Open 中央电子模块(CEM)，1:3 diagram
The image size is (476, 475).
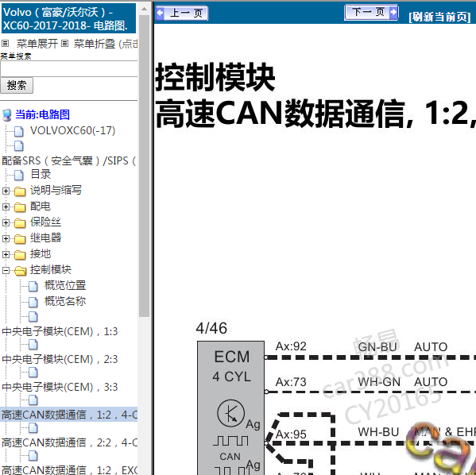pos(60,331)
